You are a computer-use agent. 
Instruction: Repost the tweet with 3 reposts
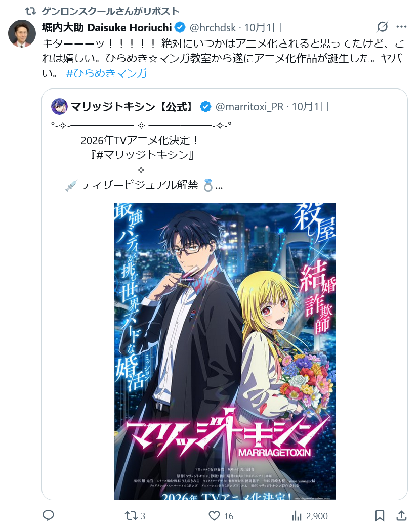(135, 516)
